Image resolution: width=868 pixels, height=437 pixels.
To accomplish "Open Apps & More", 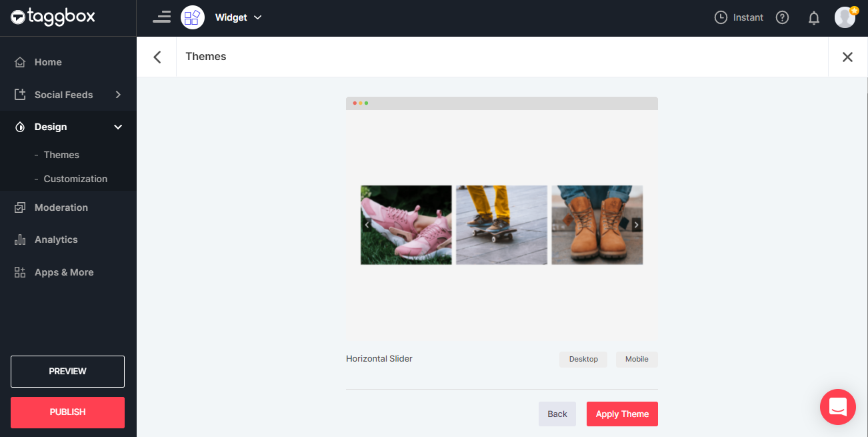I will click(64, 272).
